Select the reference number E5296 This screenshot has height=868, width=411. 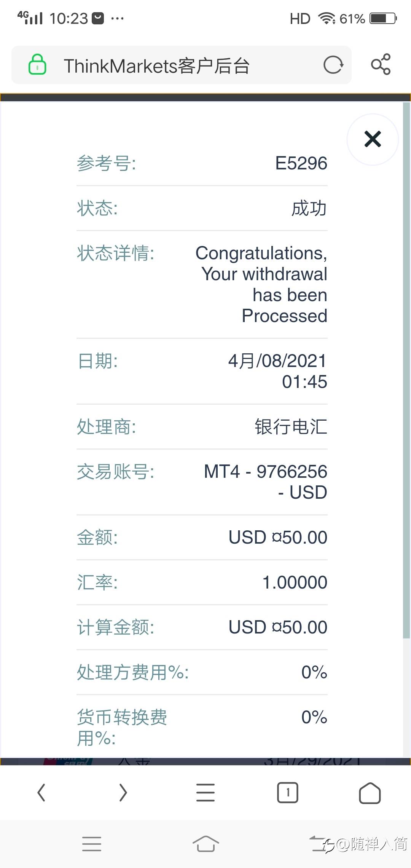[x=301, y=163]
